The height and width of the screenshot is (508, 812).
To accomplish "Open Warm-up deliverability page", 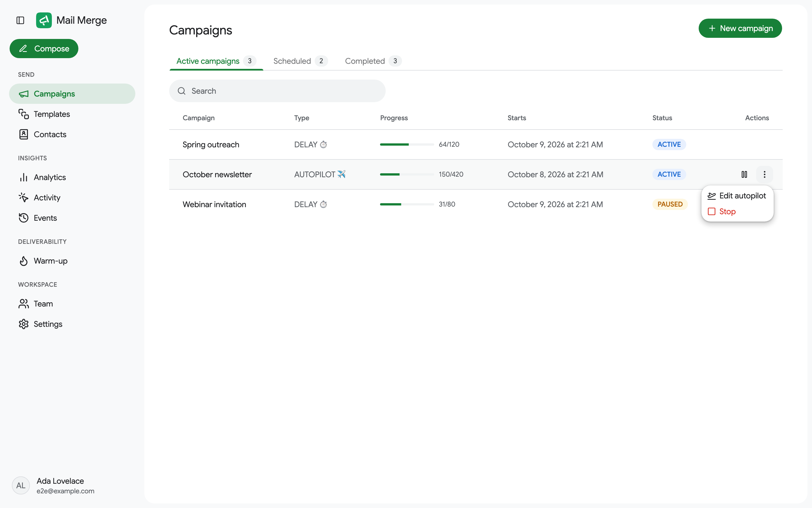I will (x=72, y=261).
